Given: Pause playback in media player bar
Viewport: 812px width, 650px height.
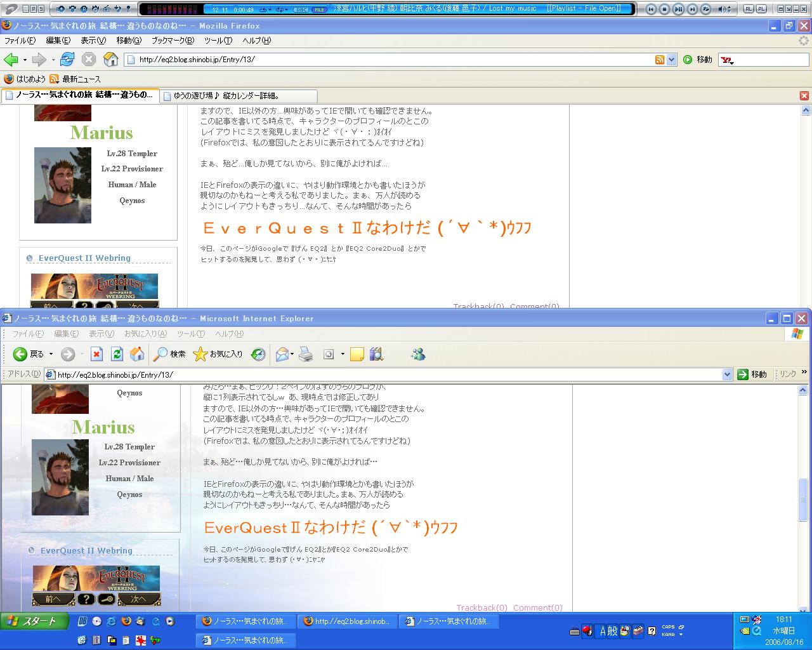Looking at the screenshot, I should tap(678, 9).
